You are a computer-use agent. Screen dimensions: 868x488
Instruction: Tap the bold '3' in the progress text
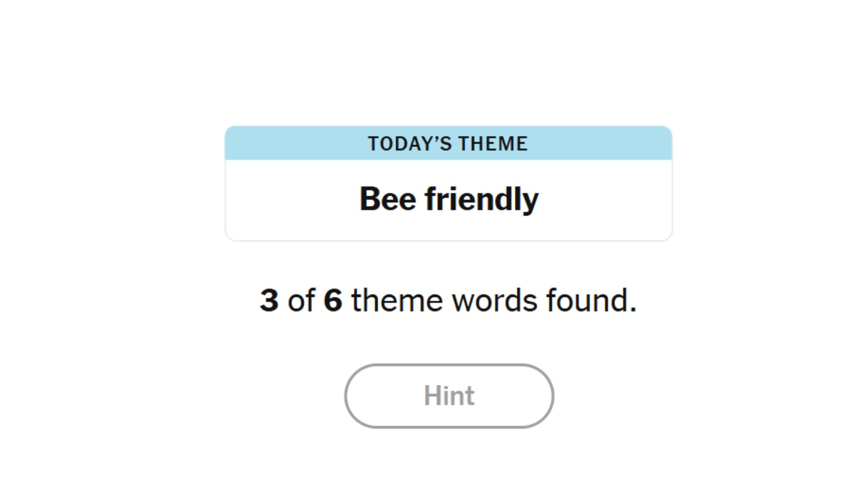[270, 299]
